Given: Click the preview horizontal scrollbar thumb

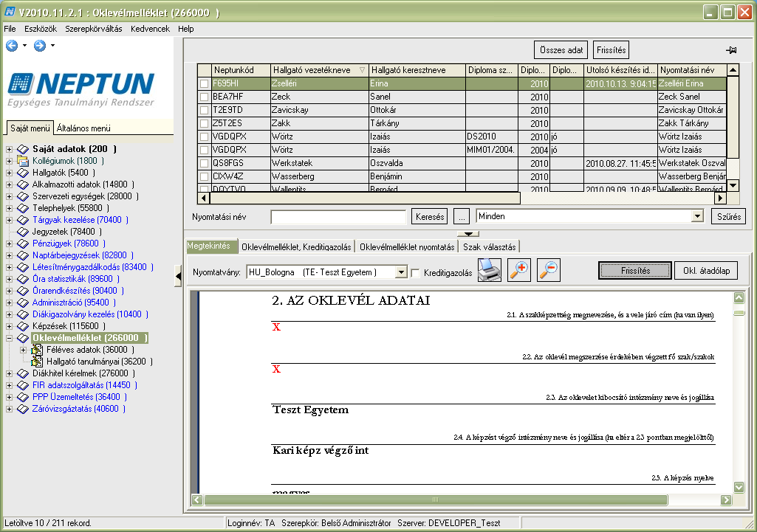Looking at the screenshot, I should click(436, 500).
